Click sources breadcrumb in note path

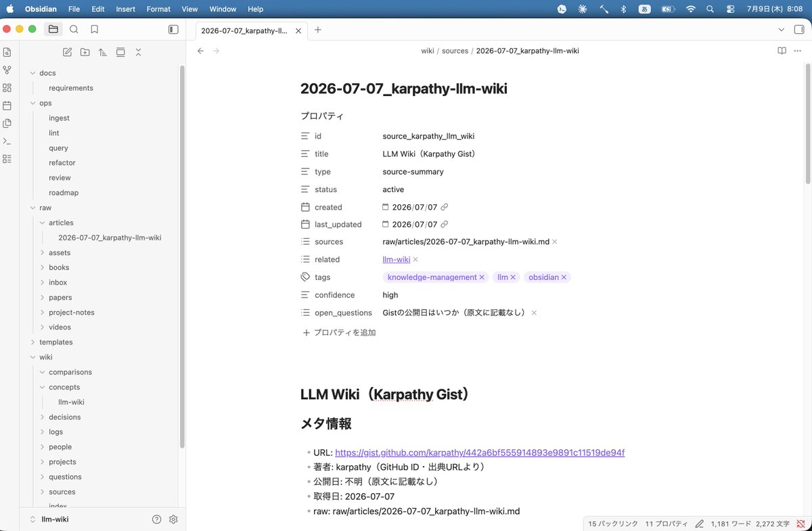(x=455, y=51)
